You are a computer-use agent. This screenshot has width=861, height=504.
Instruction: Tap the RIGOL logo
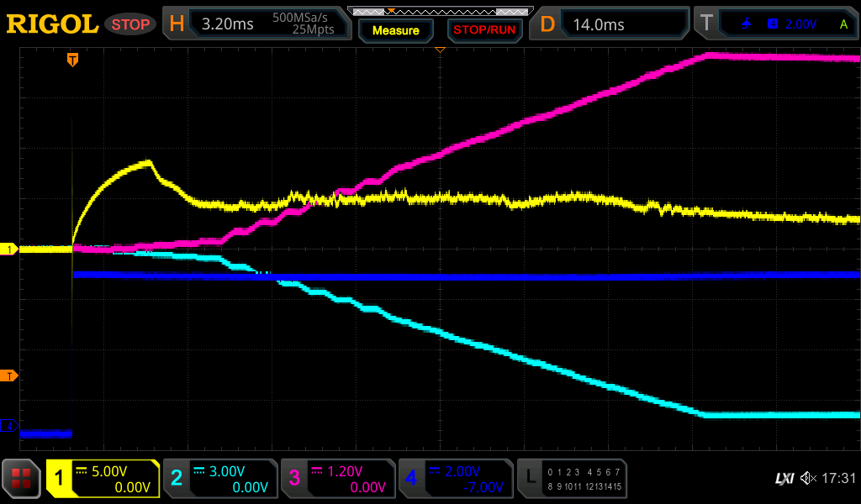pyautogui.click(x=52, y=24)
